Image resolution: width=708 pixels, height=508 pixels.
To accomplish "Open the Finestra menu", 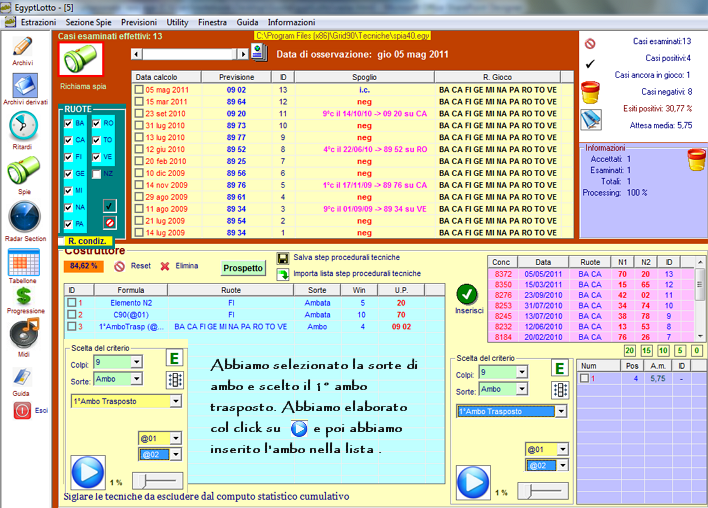I will 212,22.
